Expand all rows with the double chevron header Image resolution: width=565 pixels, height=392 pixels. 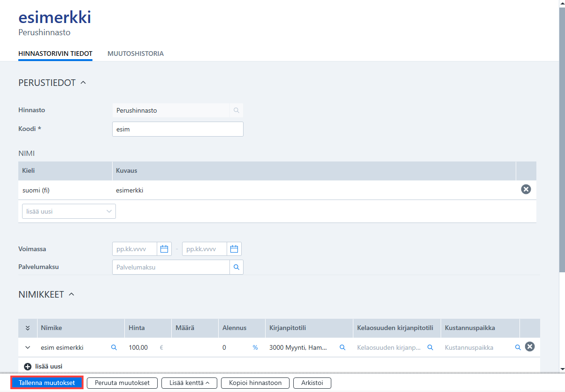click(28, 328)
